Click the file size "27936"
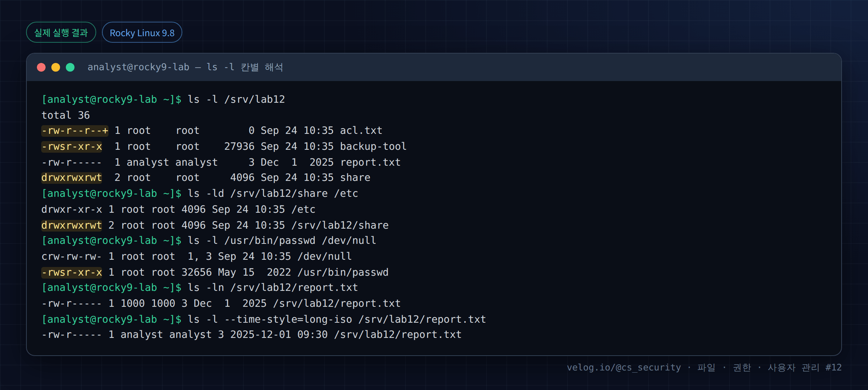 pos(239,147)
